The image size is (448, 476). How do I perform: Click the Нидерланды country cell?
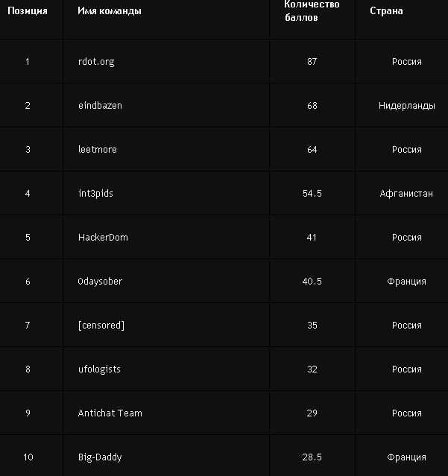pyautogui.click(x=406, y=106)
